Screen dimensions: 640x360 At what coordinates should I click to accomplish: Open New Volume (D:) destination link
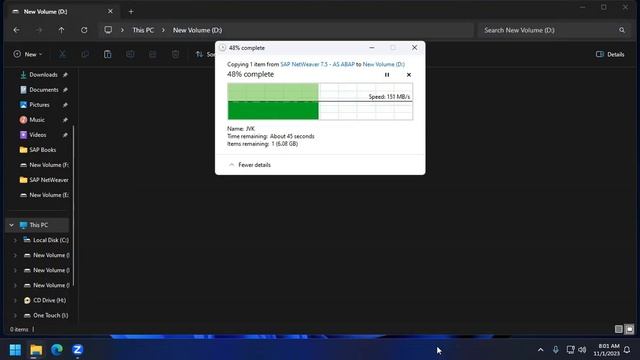click(384, 64)
